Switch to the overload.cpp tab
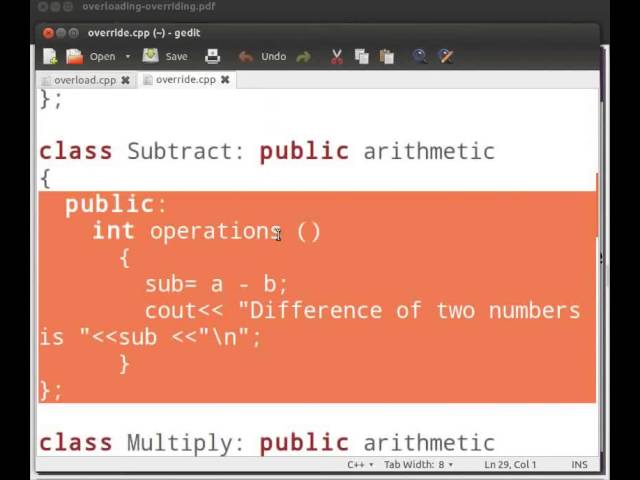 [85, 80]
